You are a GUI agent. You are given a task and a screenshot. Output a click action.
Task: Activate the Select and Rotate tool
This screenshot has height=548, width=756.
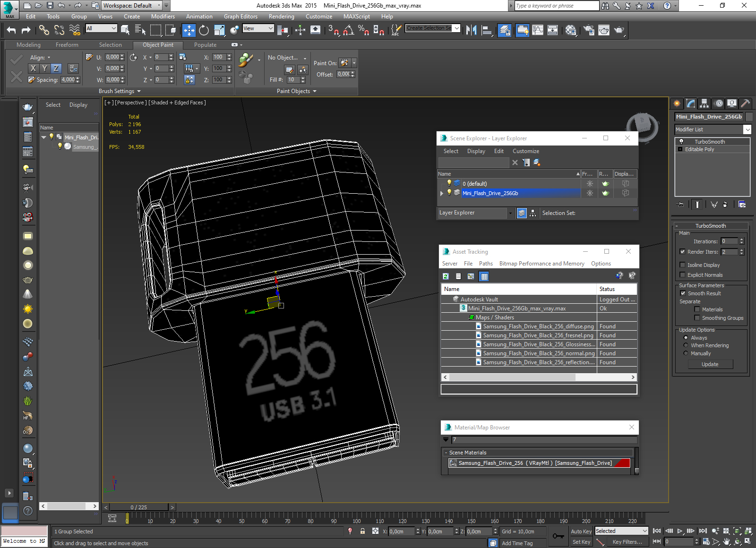204,30
